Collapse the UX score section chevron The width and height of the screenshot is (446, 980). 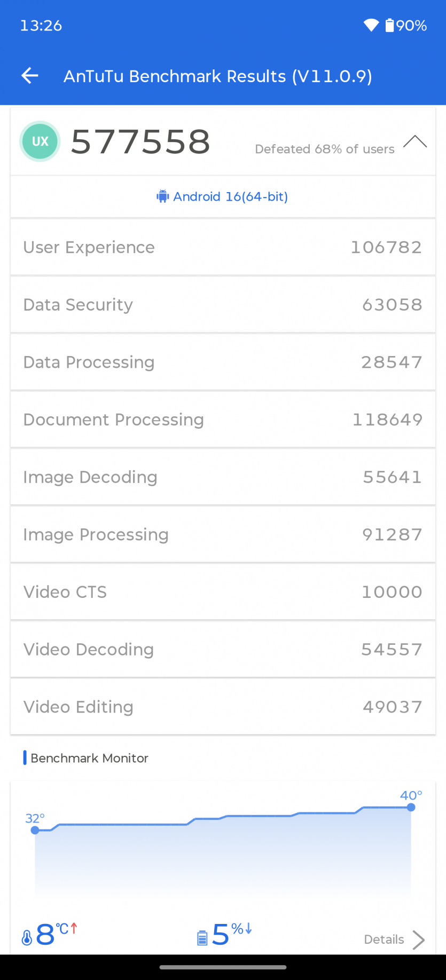(415, 142)
